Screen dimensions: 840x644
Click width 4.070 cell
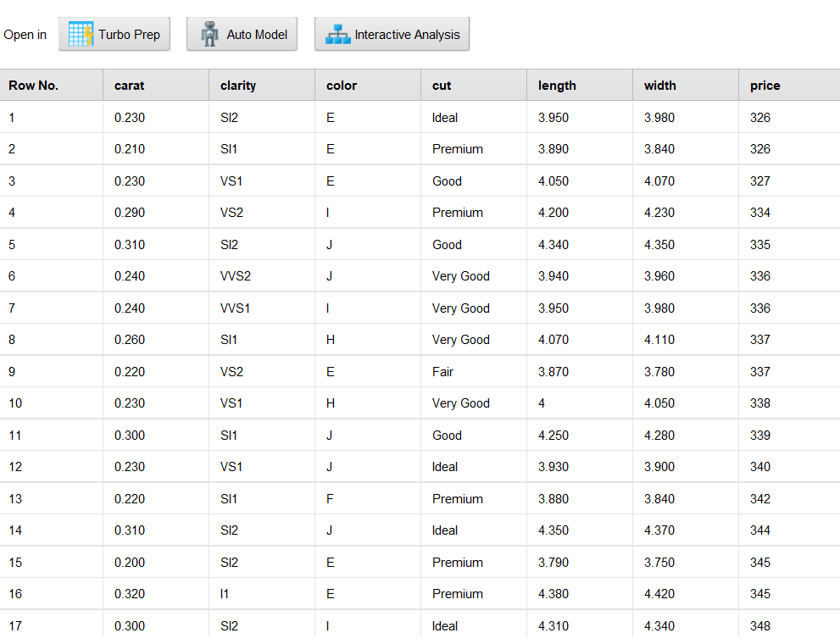tap(686, 181)
